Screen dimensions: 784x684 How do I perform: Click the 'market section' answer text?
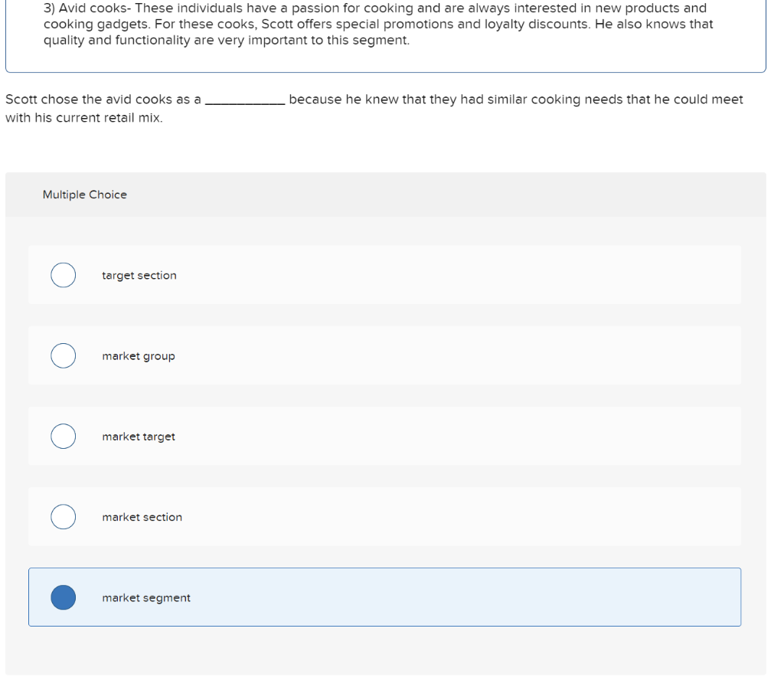[x=142, y=517]
